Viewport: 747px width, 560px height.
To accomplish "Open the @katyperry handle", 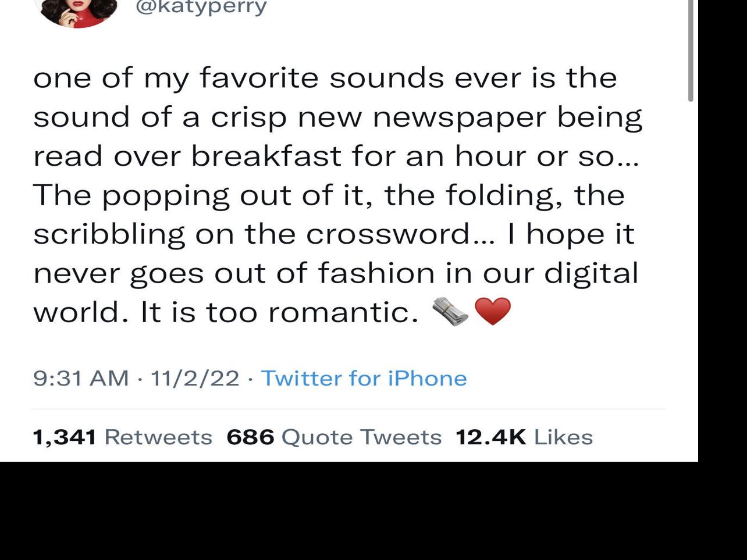I will pos(201,8).
